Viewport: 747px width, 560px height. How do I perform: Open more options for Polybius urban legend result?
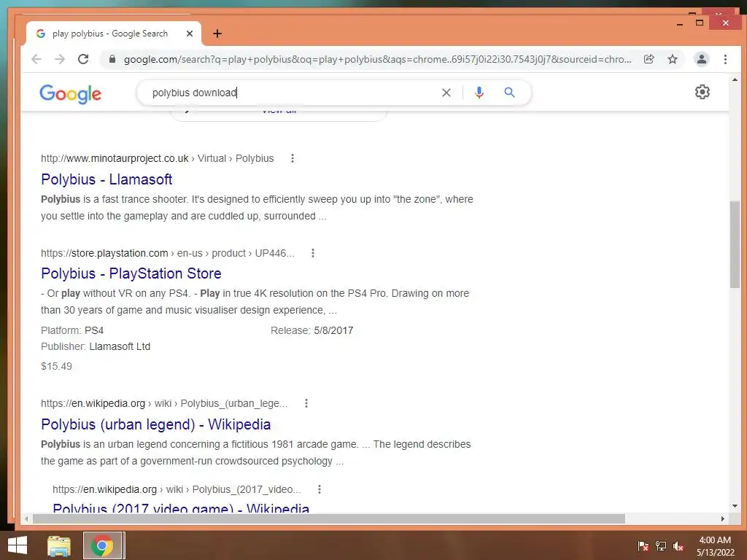pyautogui.click(x=306, y=403)
